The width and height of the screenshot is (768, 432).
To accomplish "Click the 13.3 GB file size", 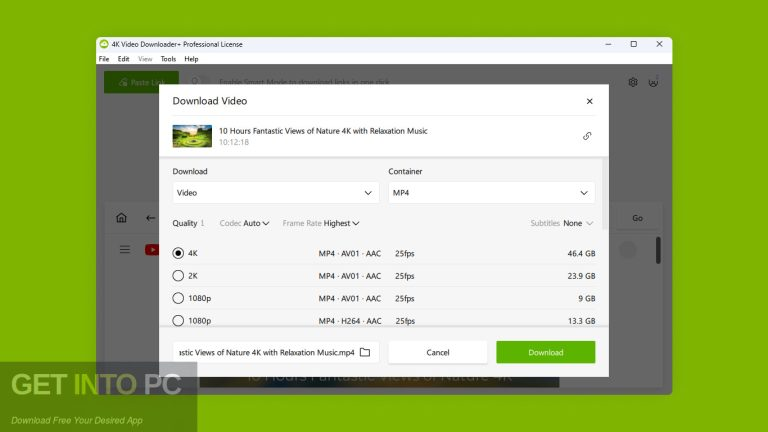I will [x=581, y=321].
